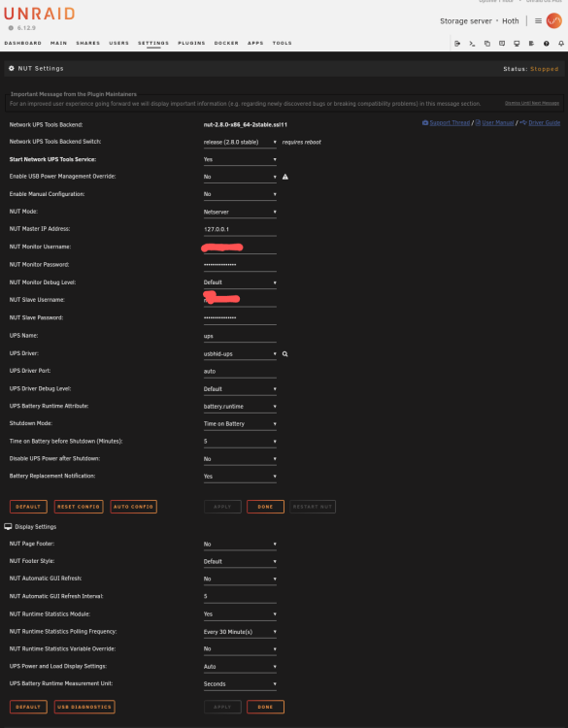The width and height of the screenshot is (568, 728).
Task: Open the hamburger menu icon
Action: click(x=538, y=21)
